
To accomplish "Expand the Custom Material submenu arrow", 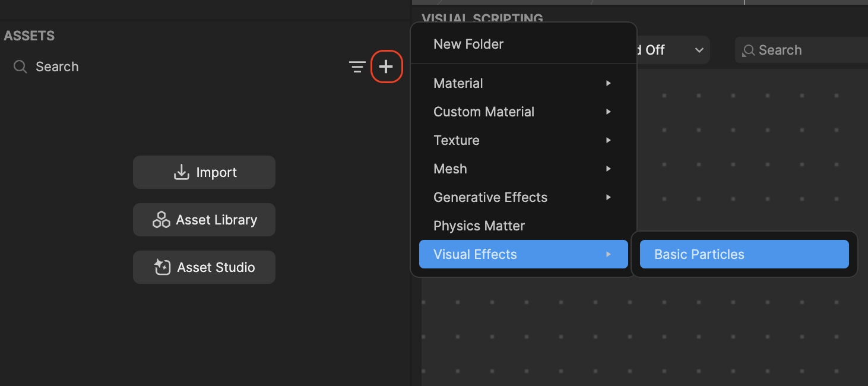I will [608, 112].
